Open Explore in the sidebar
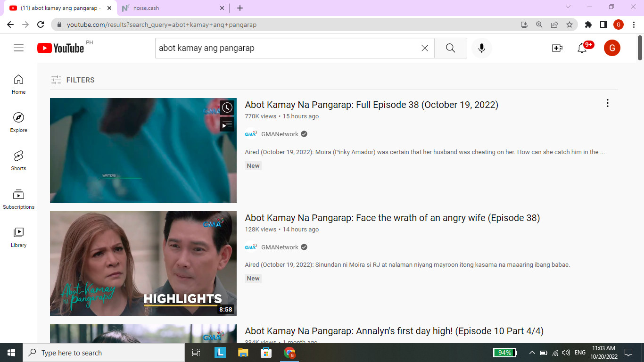This screenshot has height=362, width=644. coord(19,123)
